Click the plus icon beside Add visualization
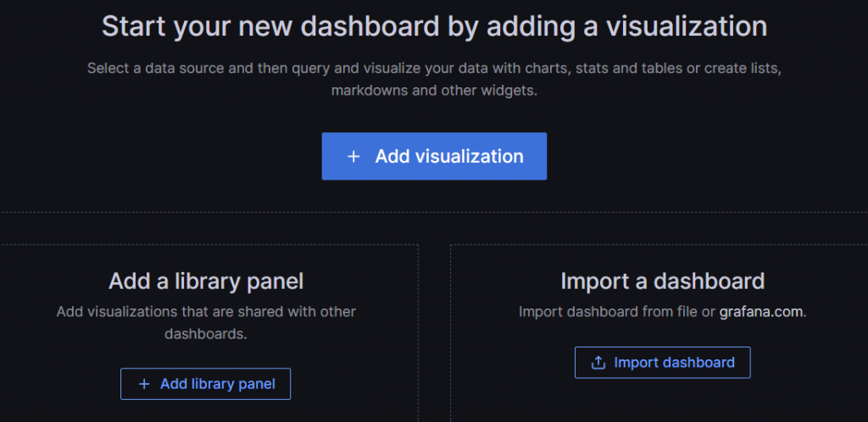 click(353, 157)
